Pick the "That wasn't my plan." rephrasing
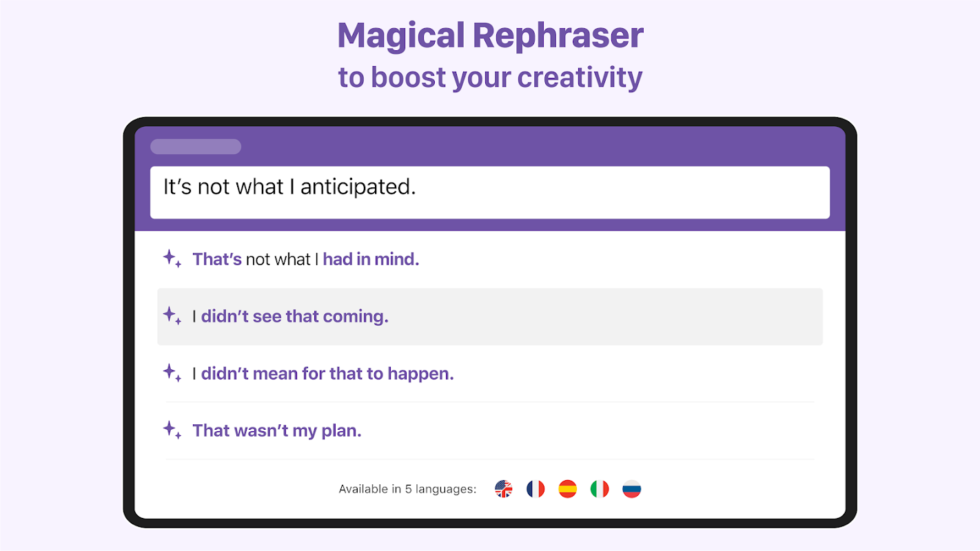 [489, 430]
